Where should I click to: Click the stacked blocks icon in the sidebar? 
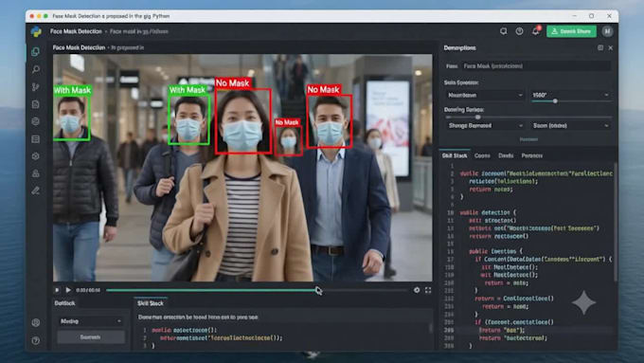pos(36,173)
